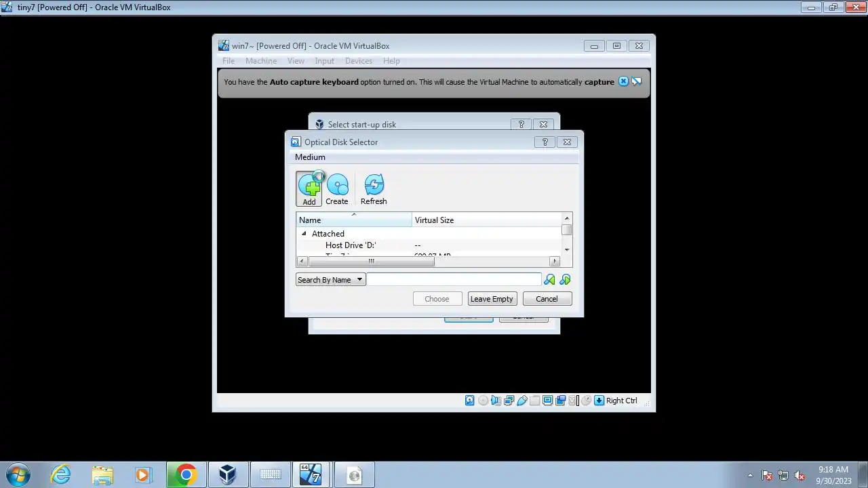
Task: Collapse the Attached tree group
Action: click(304, 233)
